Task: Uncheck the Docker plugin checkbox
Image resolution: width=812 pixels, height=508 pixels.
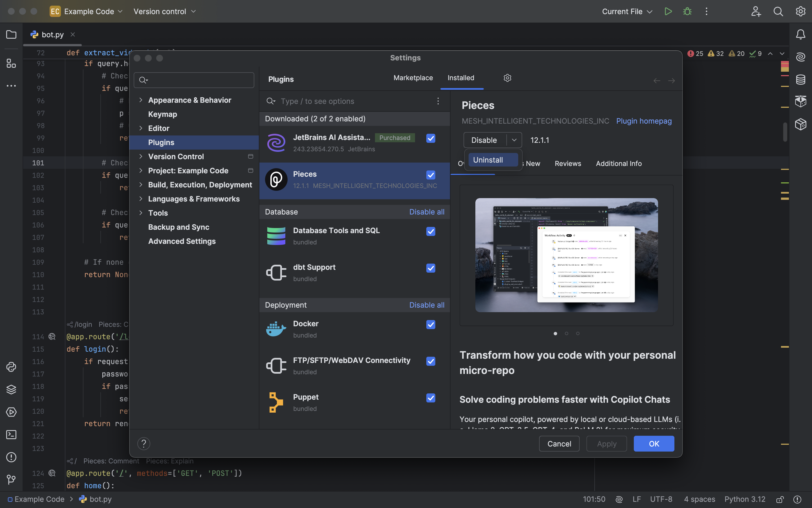Action: point(431,324)
